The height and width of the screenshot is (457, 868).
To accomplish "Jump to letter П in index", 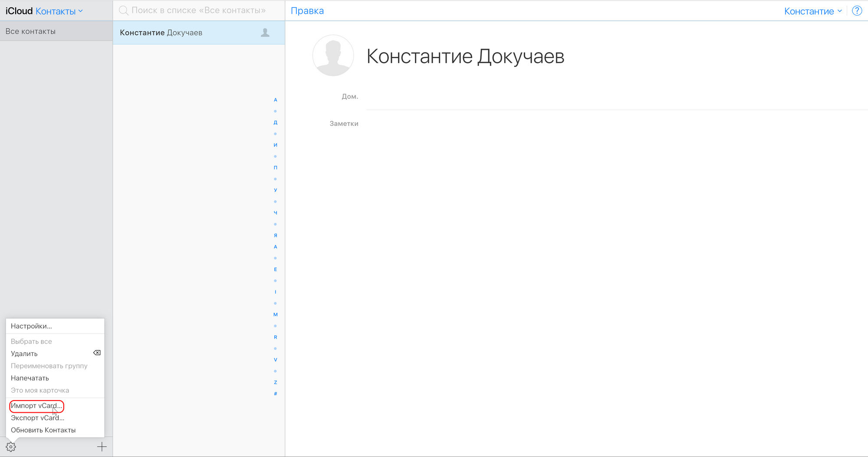I will [x=275, y=168].
